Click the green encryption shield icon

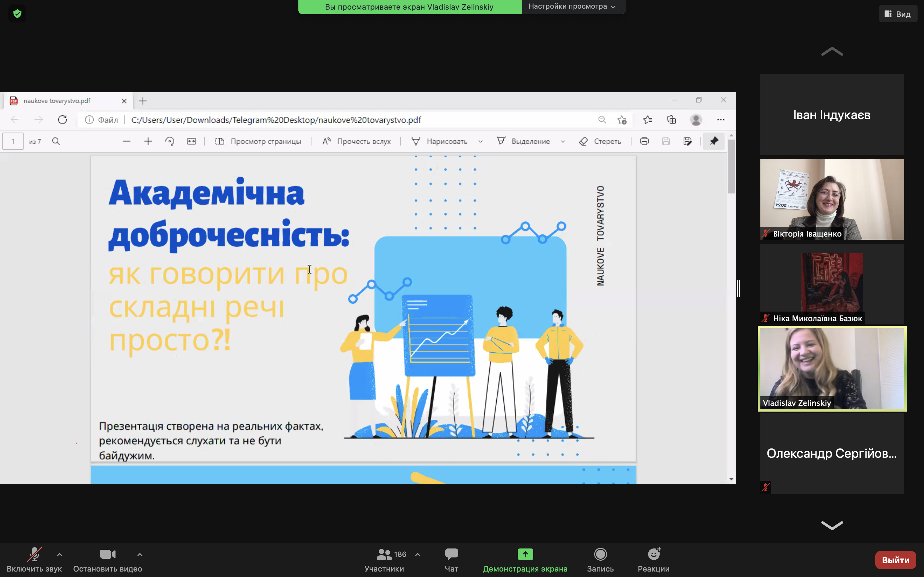pyautogui.click(x=17, y=14)
